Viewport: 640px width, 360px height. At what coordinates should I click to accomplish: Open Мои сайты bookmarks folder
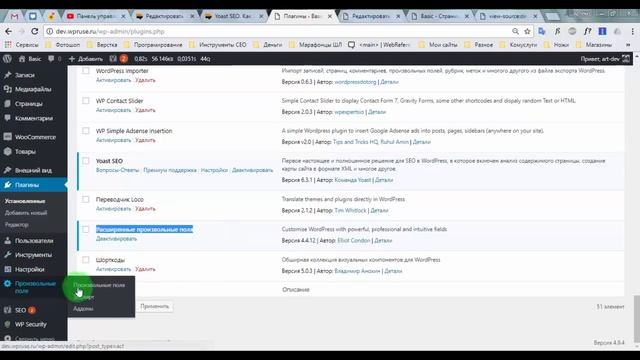(438, 44)
